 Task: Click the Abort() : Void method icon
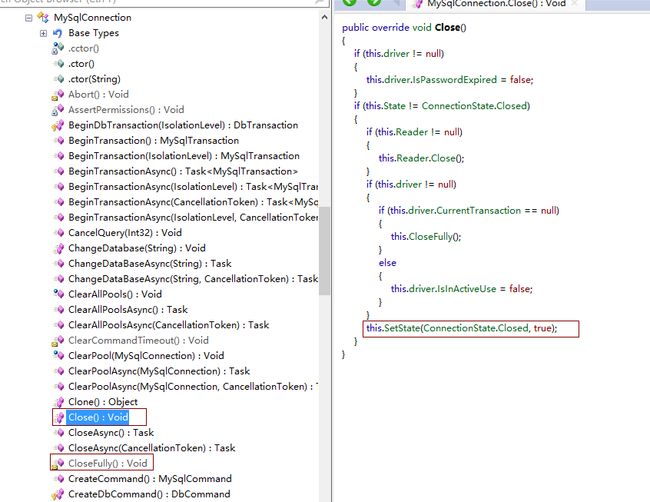click(x=58, y=95)
